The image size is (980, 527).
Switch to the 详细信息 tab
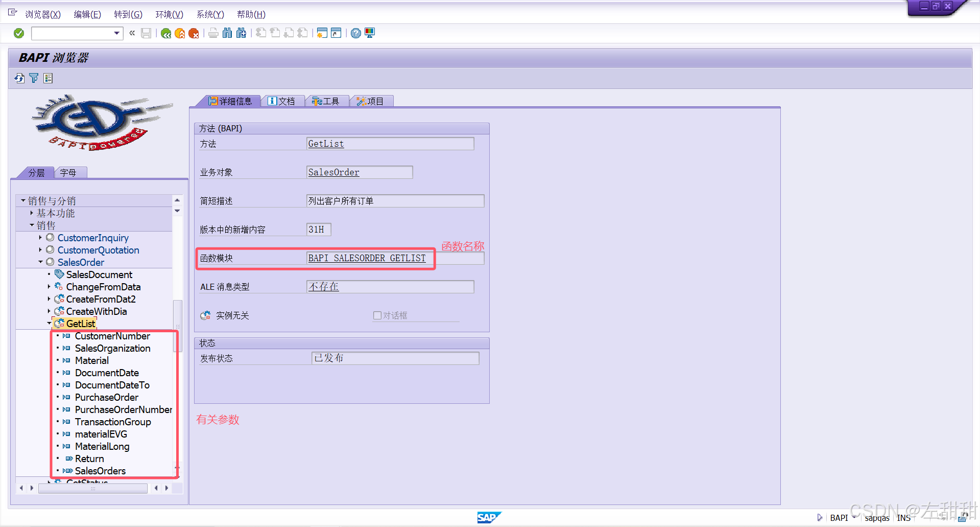tap(230, 101)
